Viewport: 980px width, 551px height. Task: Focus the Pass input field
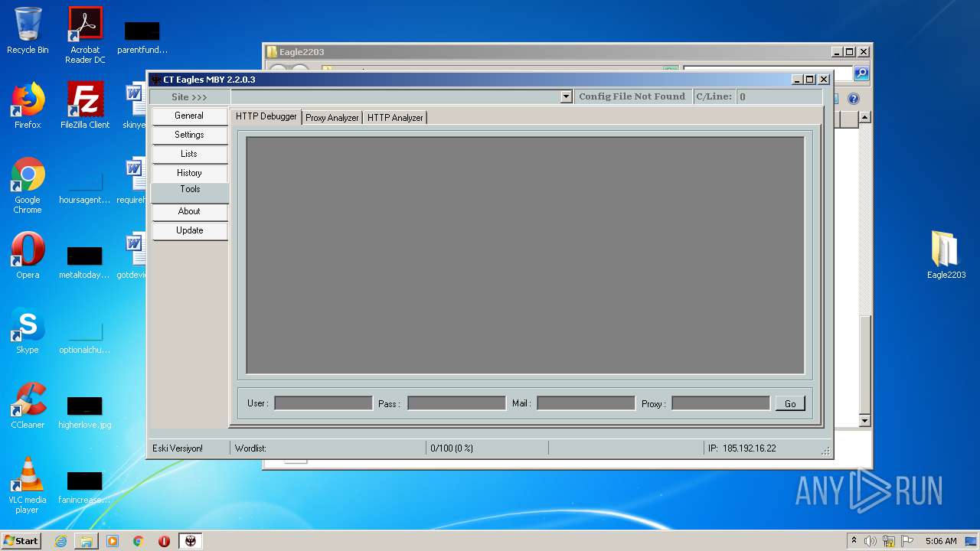[x=456, y=403]
